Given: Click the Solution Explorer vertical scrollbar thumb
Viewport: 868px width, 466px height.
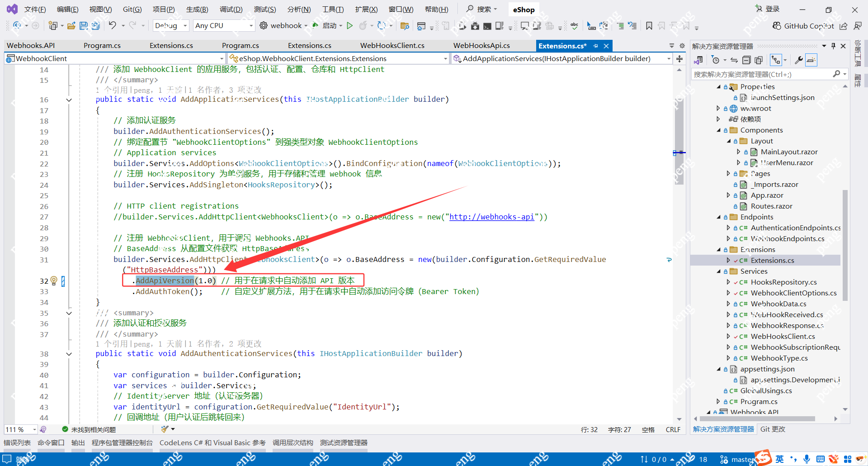Looking at the screenshot, I should click(845, 246).
